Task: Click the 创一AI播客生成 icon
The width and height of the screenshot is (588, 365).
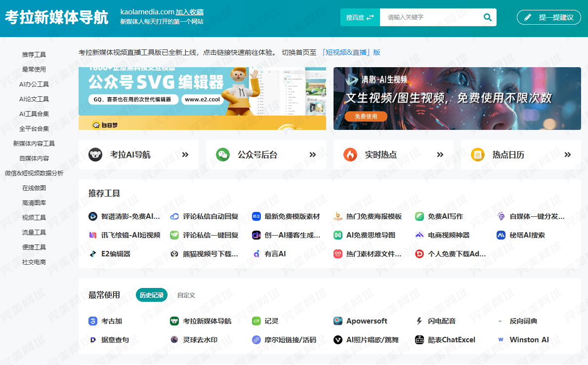Action: pyautogui.click(x=256, y=235)
